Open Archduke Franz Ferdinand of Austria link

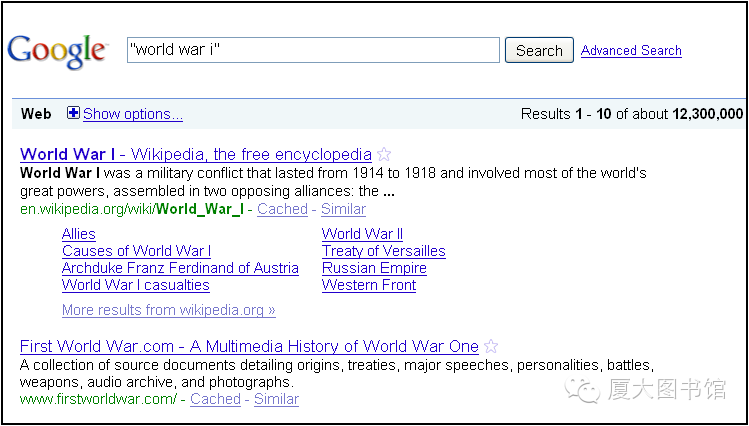pyautogui.click(x=181, y=268)
